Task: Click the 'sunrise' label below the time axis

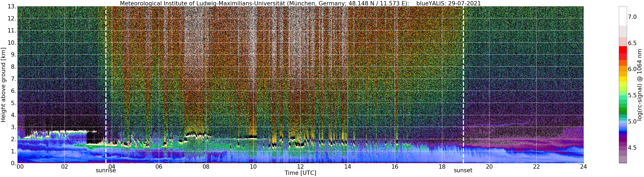Action: [x=106, y=171]
